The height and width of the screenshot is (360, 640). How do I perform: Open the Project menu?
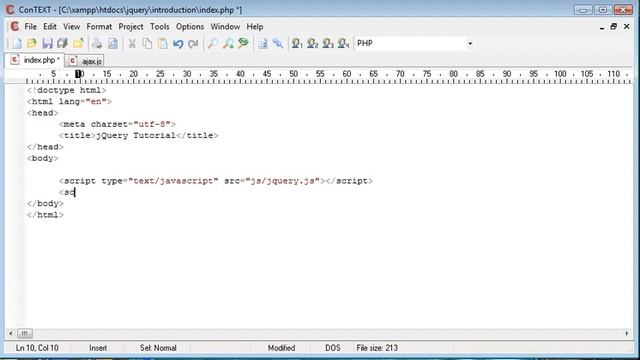click(x=131, y=27)
